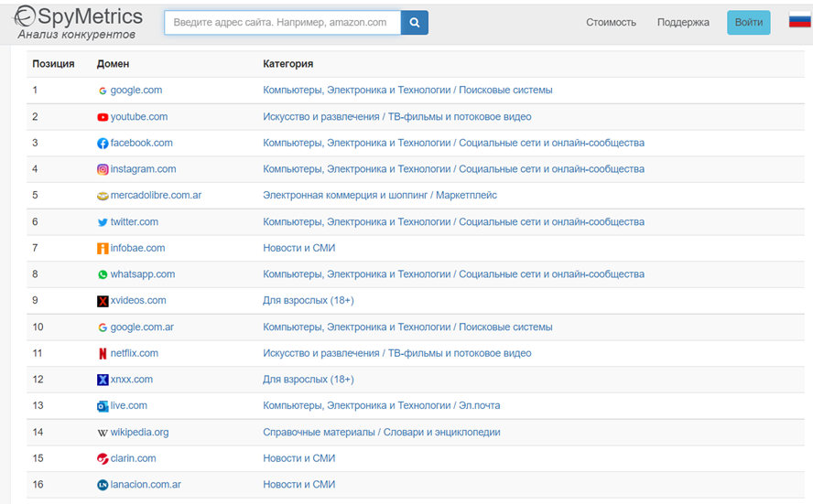
Task: Focus the site address search field
Action: click(x=283, y=22)
